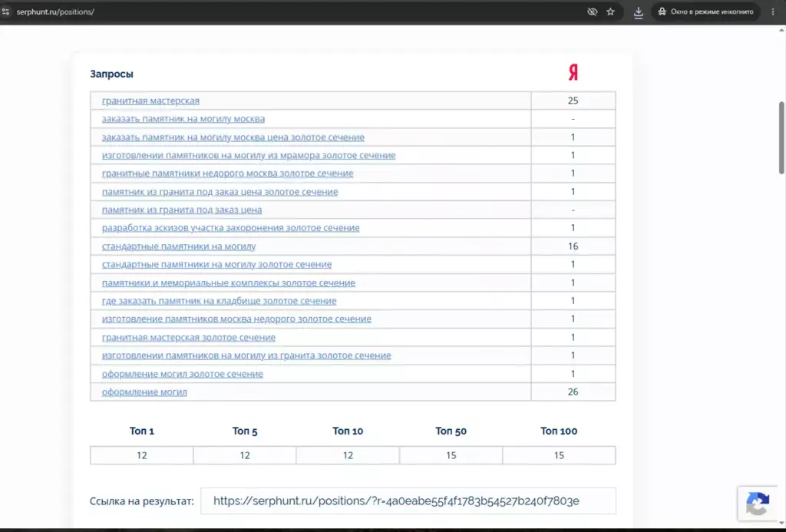This screenshot has width=786, height=532.
Task: Open 'изготовлении памятников на могилу из мрамора' query
Action: pos(249,155)
